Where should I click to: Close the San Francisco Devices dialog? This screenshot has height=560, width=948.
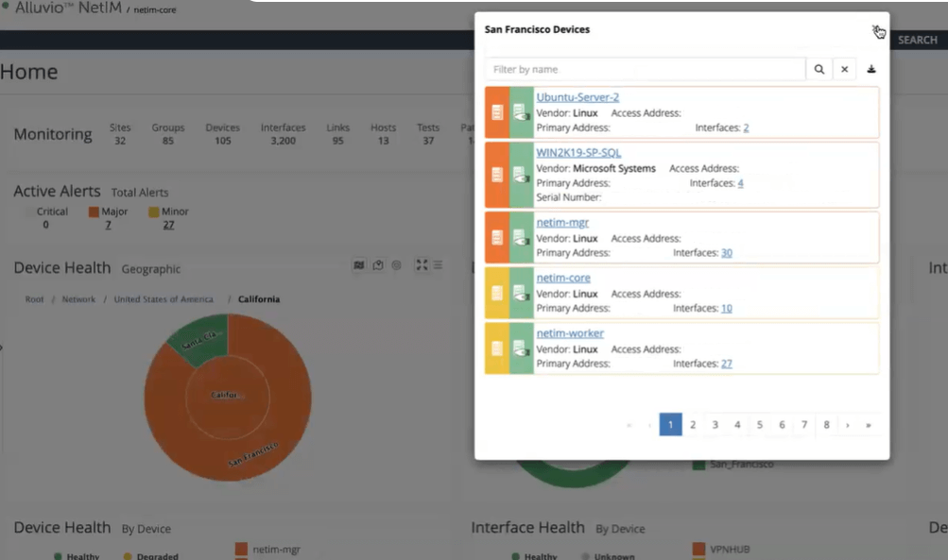coord(876,29)
